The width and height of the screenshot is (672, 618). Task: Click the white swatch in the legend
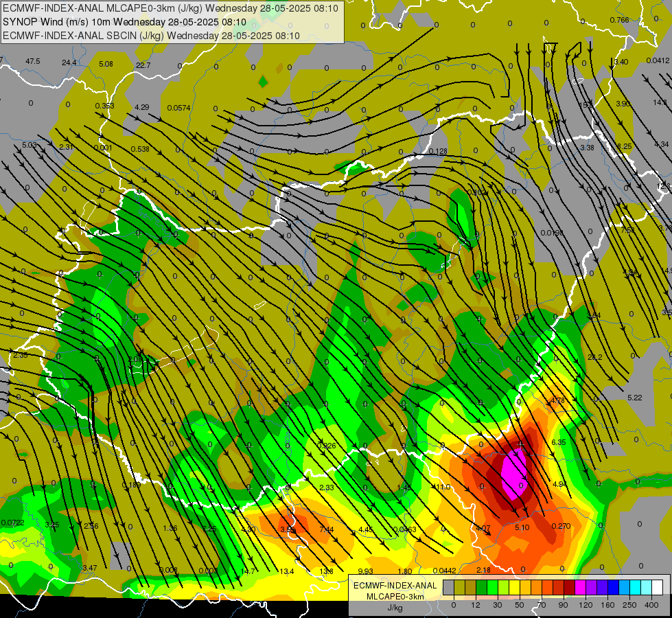[658, 587]
